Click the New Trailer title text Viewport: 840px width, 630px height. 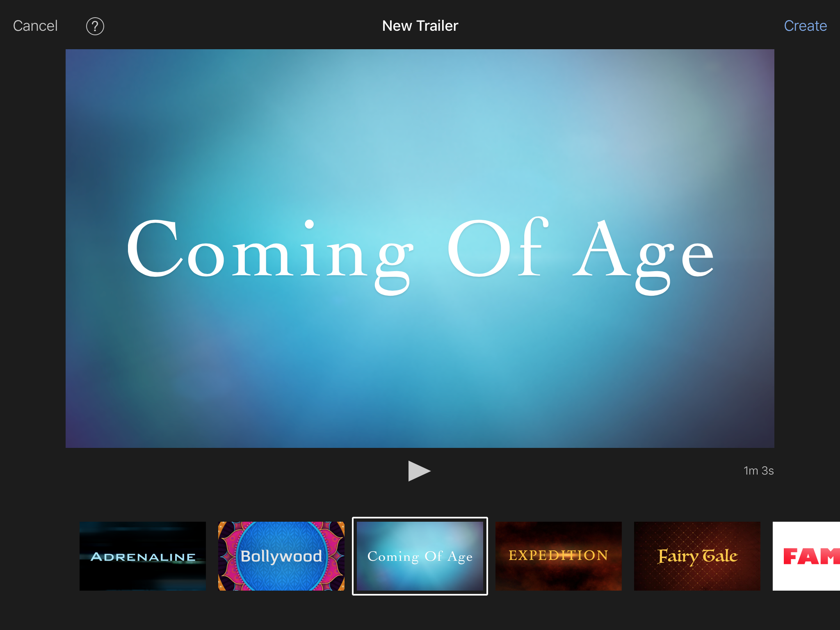coord(420,26)
